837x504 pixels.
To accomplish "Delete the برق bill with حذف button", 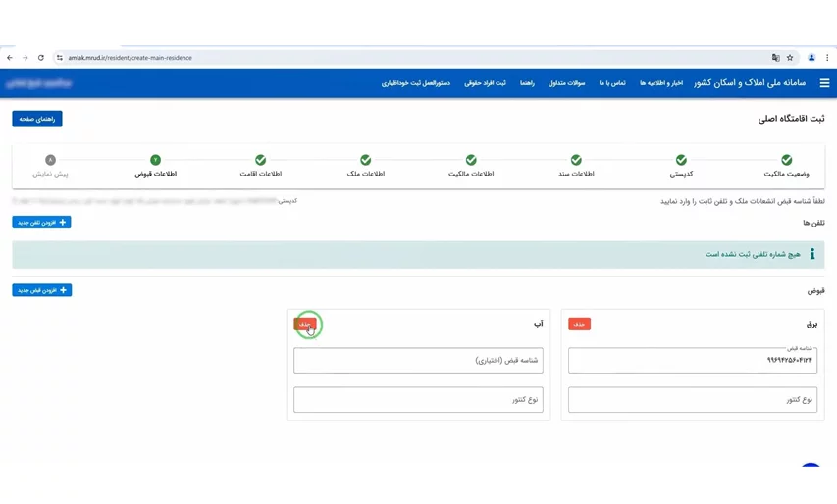I will pos(579,324).
